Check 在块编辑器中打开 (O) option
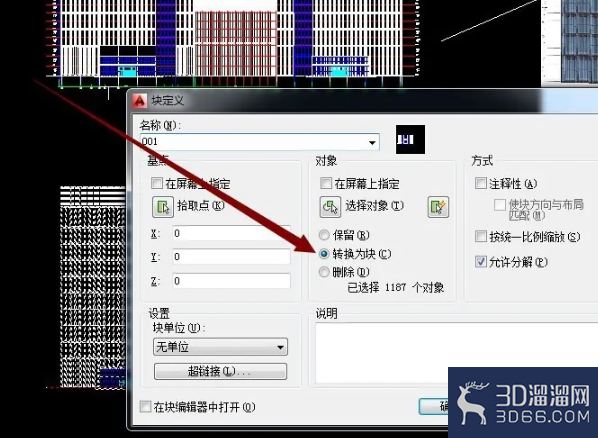The width and height of the screenshot is (598, 438). [145, 407]
